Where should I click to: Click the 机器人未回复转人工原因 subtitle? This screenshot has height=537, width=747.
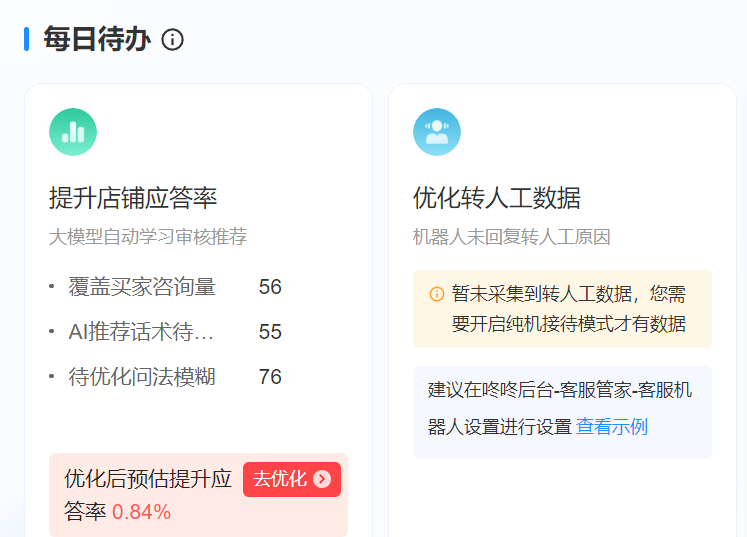512,237
